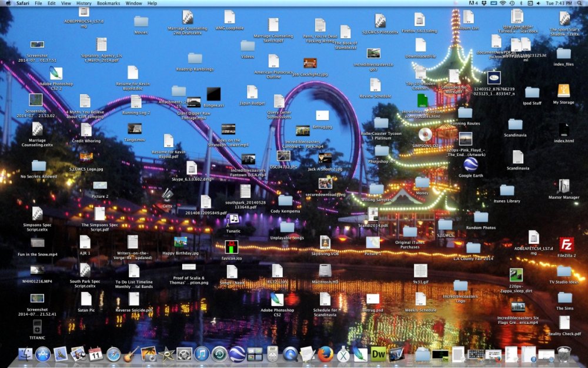Image resolution: width=588 pixels, height=368 pixels.
Task: Open the History menu
Action: pyautogui.click(x=83, y=4)
